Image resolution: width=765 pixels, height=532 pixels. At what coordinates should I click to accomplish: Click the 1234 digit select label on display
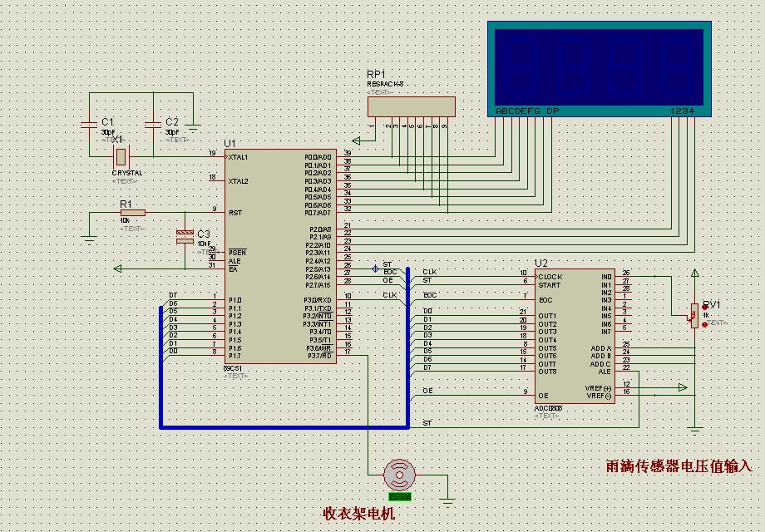(x=683, y=111)
